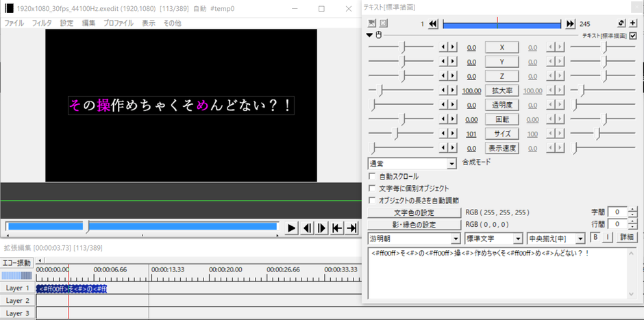
Task: Click the plus icon to add a filter effect
Action: coord(633,23)
